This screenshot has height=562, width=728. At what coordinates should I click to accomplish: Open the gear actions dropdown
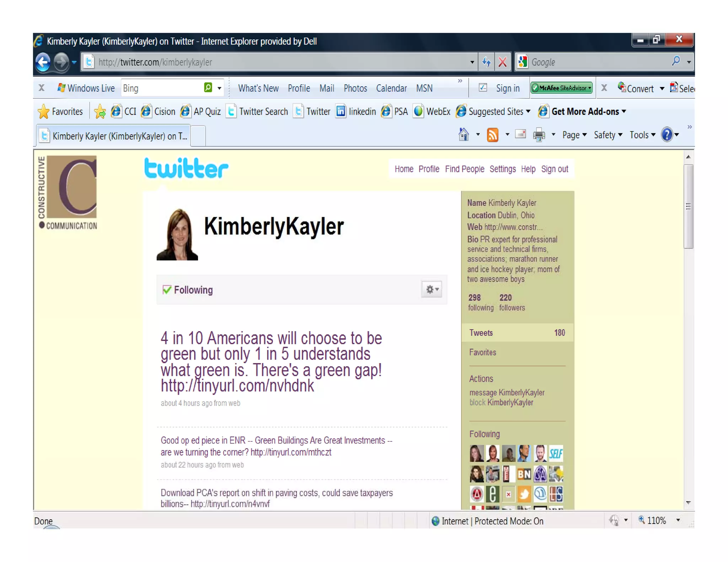(432, 290)
